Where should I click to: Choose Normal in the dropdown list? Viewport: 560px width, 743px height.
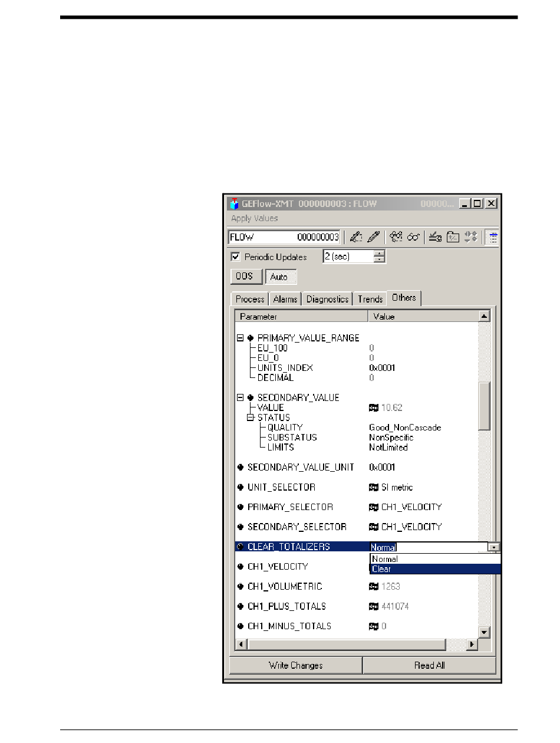[x=435, y=559]
